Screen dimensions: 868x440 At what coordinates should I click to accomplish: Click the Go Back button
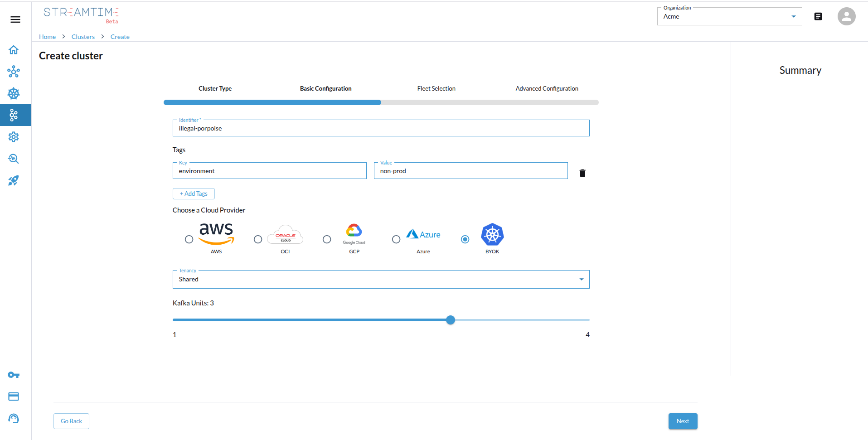pyautogui.click(x=72, y=421)
